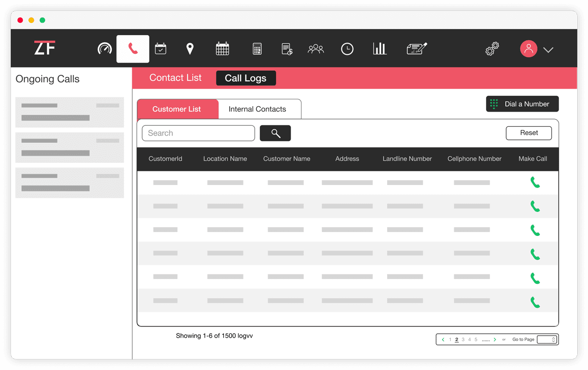The width and height of the screenshot is (588, 370).
Task: Open the dashboard speedometer icon
Action: point(105,48)
